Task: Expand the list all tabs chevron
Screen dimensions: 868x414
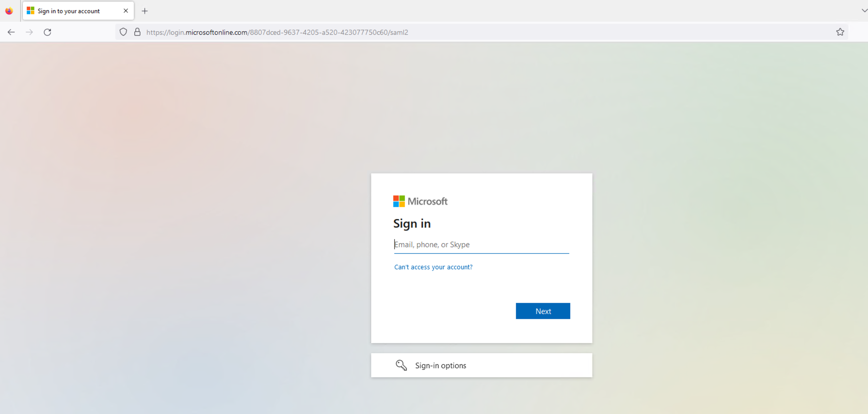Action: (x=863, y=11)
